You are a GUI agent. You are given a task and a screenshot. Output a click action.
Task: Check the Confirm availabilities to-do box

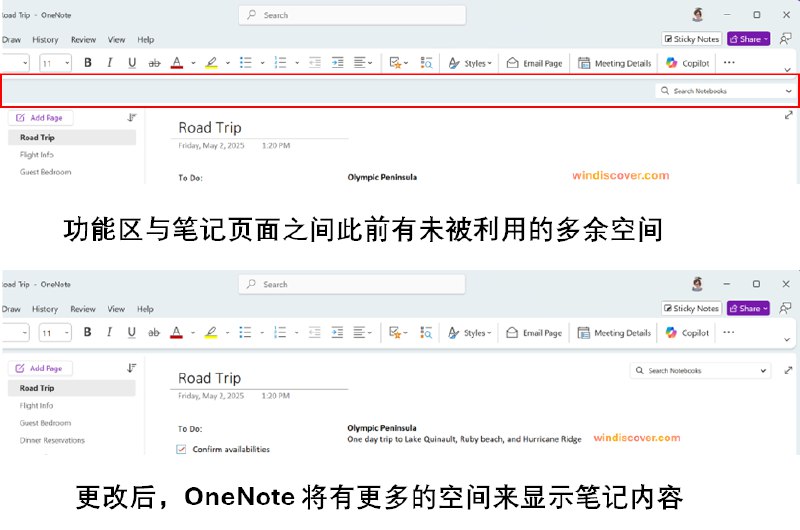(181, 449)
